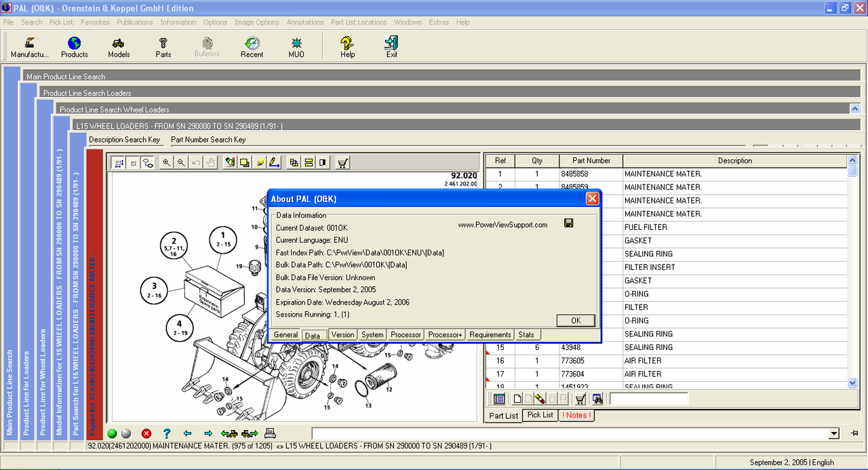Switch to Requirements tab in About dialog
868x470 pixels.
click(490, 335)
